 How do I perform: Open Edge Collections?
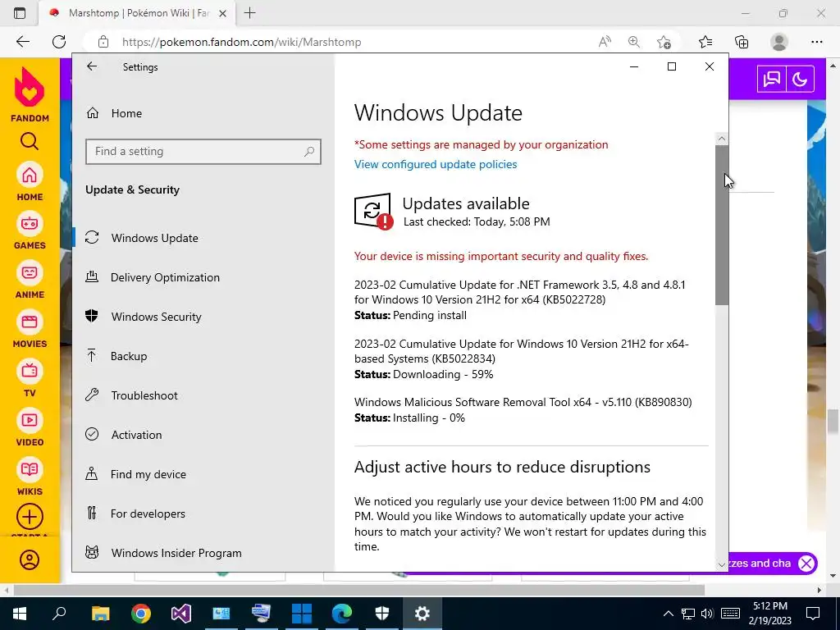coord(742,42)
